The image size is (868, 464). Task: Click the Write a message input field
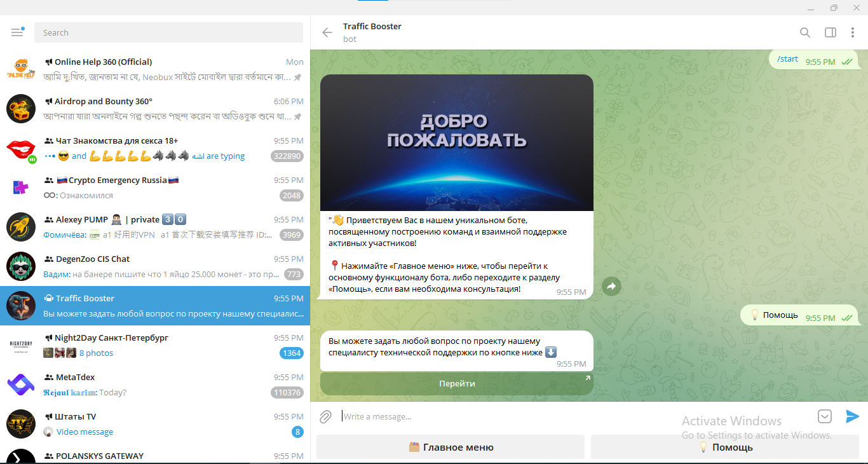pyautogui.click(x=575, y=417)
